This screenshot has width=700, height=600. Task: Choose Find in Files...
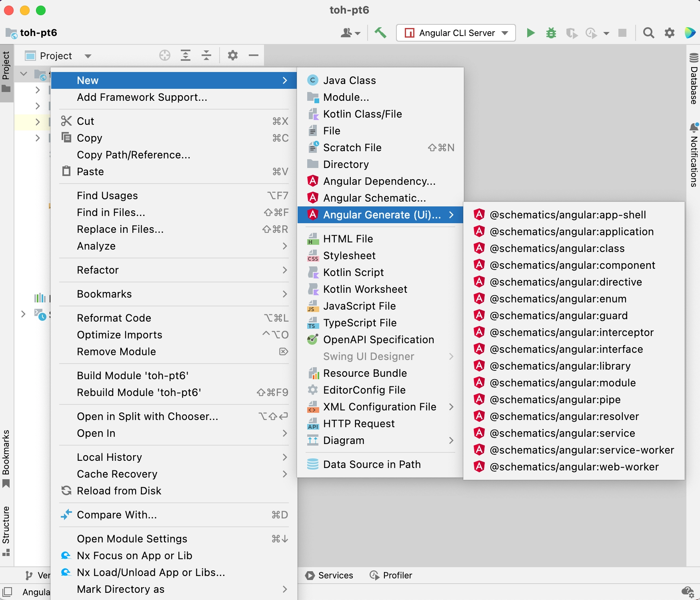pyautogui.click(x=174, y=212)
